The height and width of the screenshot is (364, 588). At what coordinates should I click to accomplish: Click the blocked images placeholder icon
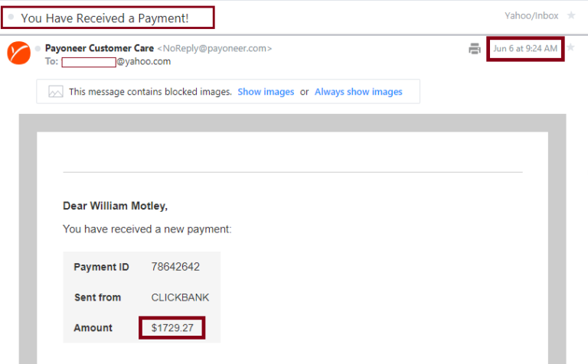[55, 91]
